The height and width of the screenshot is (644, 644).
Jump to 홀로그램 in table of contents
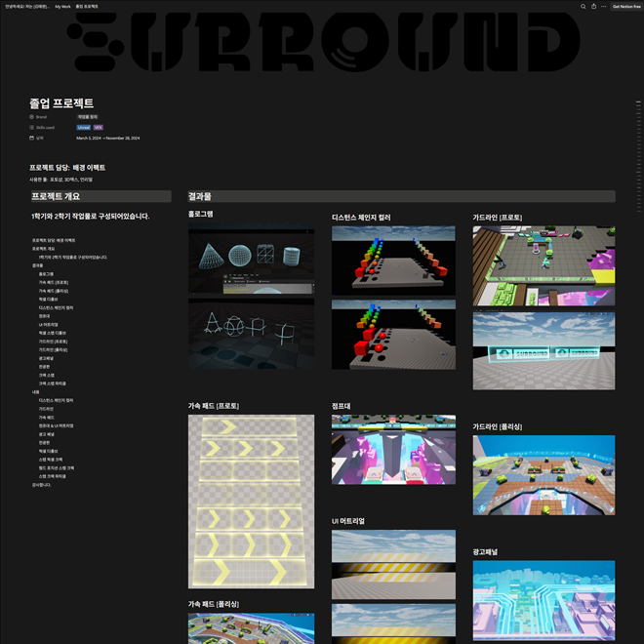(x=46, y=274)
